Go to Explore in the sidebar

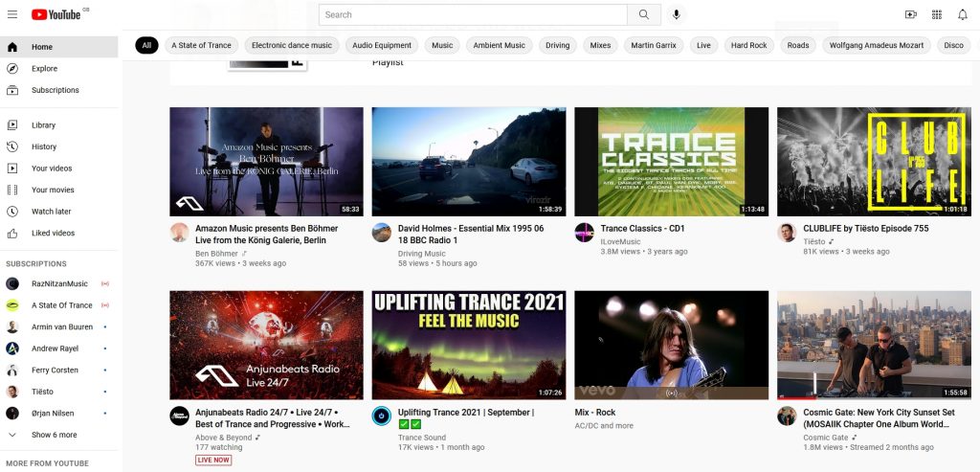[x=44, y=69]
